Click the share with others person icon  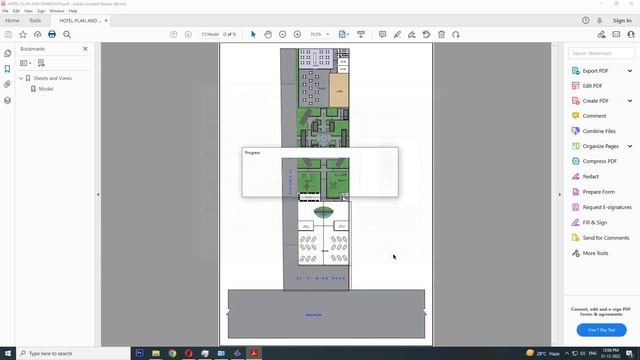point(631,35)
